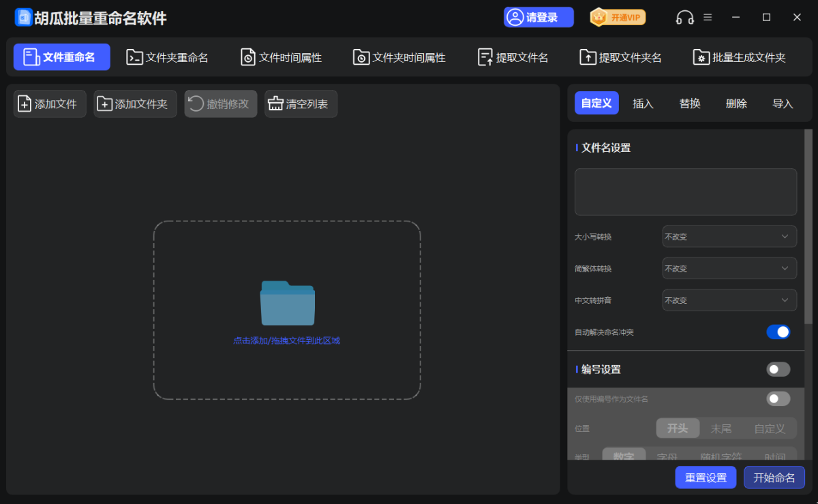818x504 pixels.
Task: Disable auto-resolve naming conflict (自动解决命名冲突) switch
Action: tap(778, 332)
